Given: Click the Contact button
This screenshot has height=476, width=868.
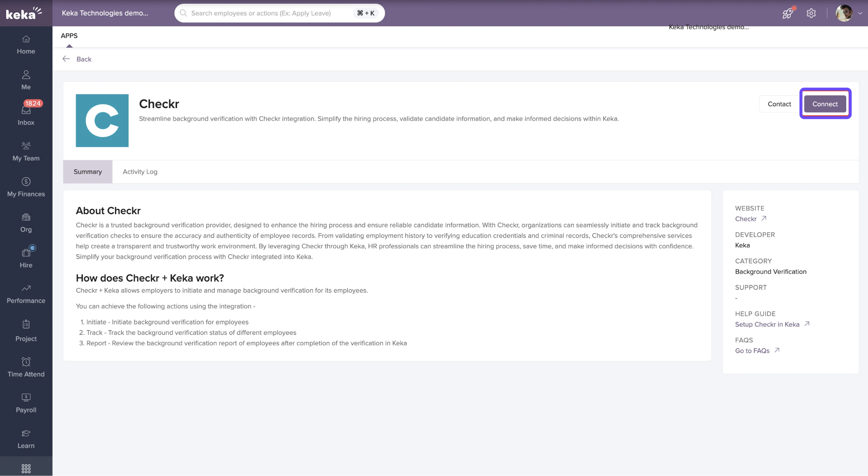Looking at the screenshot, I should click(x=779, y=104).
